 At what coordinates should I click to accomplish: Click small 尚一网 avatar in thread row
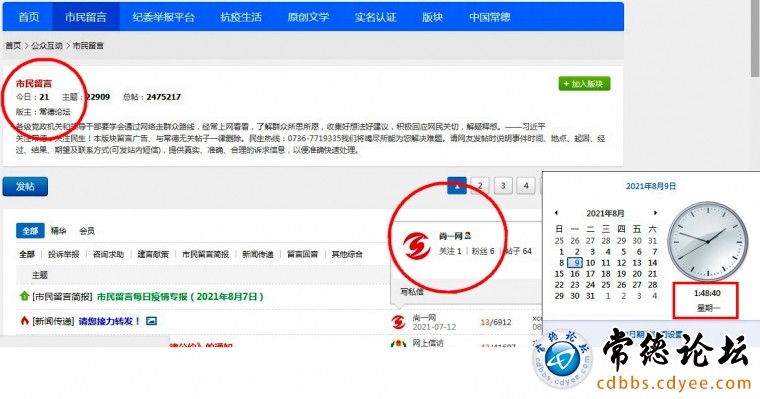pos(398,322)
